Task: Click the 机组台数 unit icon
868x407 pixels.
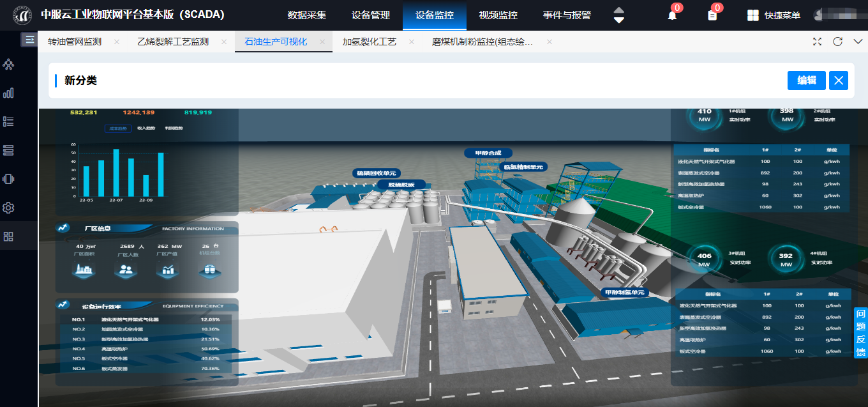Action: [x=209, y=270]
